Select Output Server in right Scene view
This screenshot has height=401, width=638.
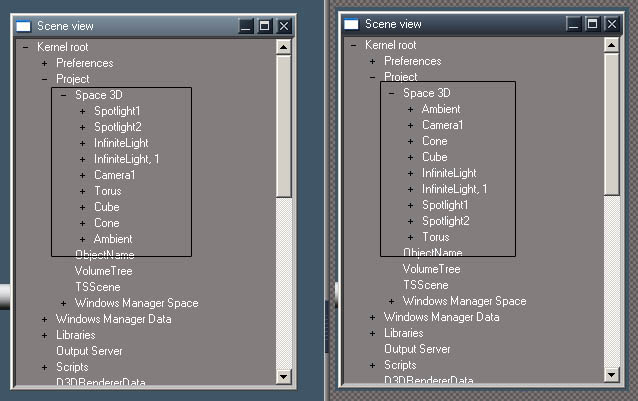click(417, 349)
